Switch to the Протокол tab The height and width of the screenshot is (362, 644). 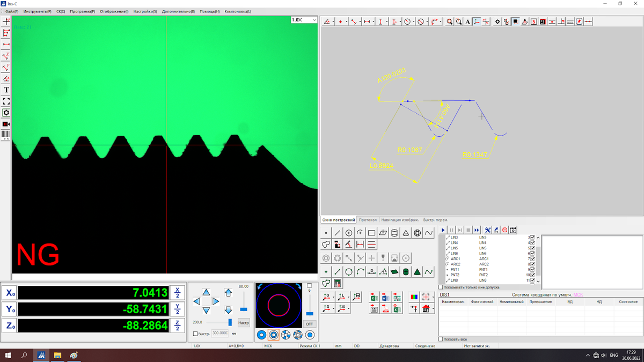click(x=368, y=220)
